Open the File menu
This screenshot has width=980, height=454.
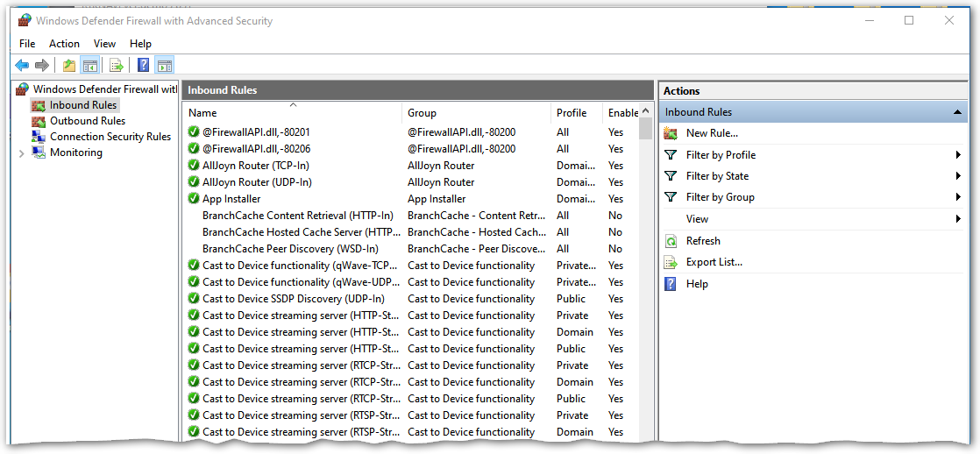tap(27, 44)
